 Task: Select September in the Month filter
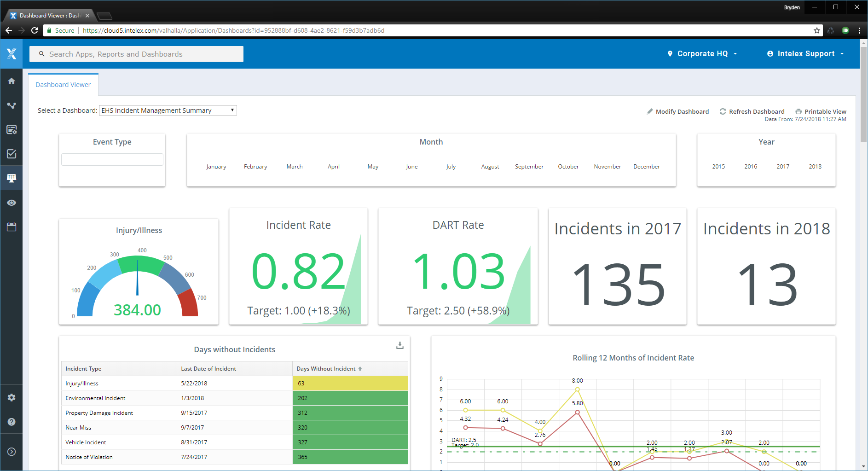tap(529, 166)
